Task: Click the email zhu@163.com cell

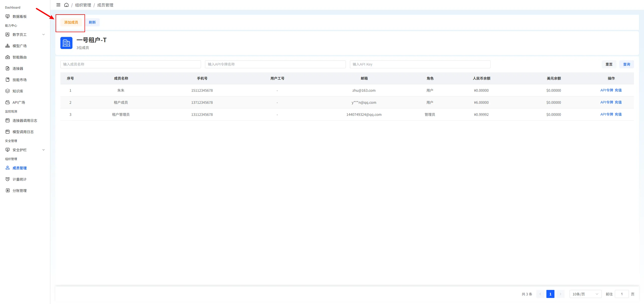Action: 364,90
